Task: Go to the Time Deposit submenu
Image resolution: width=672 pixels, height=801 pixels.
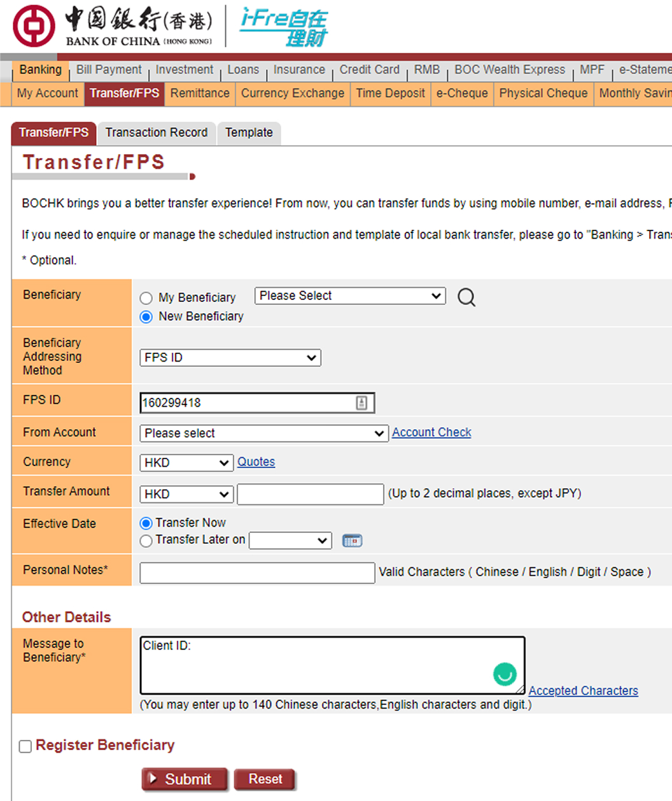Action: coord(390,94)
